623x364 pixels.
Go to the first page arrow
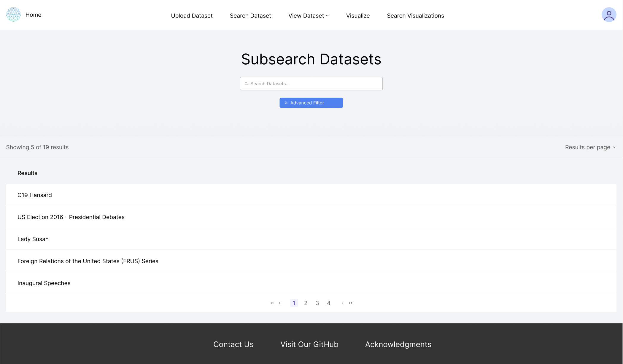point(272,303)
